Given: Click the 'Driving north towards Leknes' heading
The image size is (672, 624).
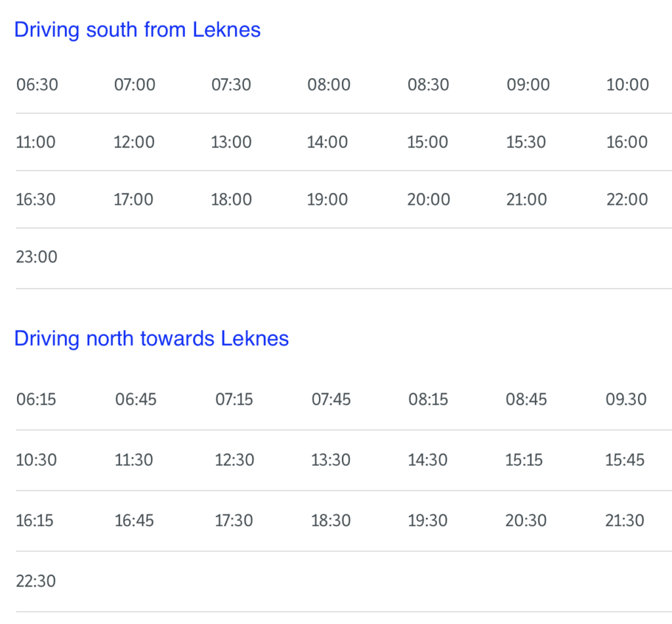Looking at the screenshot, I should [x=152, y=339].
